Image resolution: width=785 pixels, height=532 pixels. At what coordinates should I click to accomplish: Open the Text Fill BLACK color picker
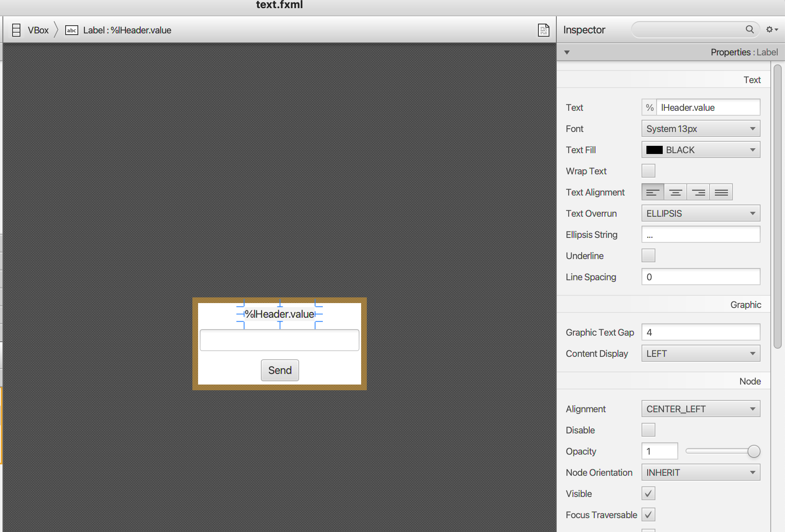click(701, 150)
